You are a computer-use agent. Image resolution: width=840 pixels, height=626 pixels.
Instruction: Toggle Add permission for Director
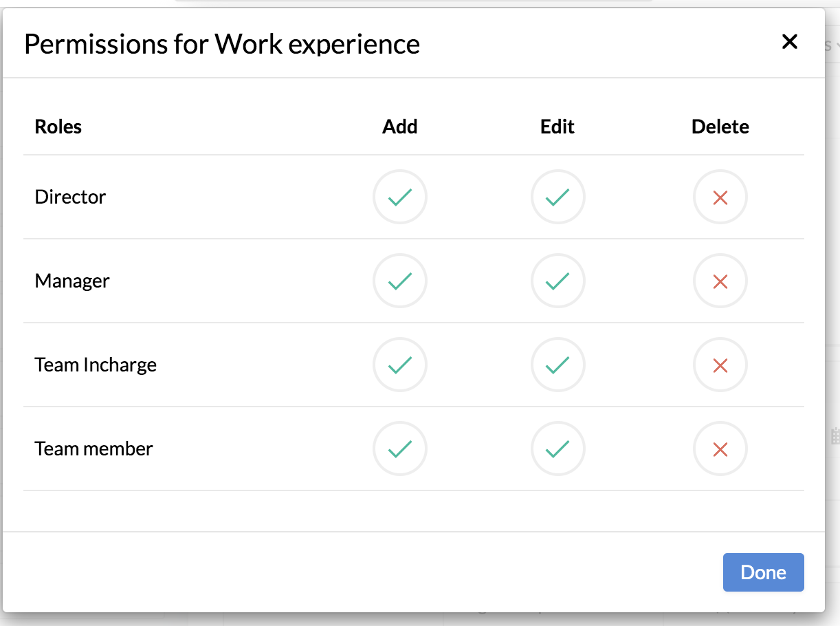point(400,197)
